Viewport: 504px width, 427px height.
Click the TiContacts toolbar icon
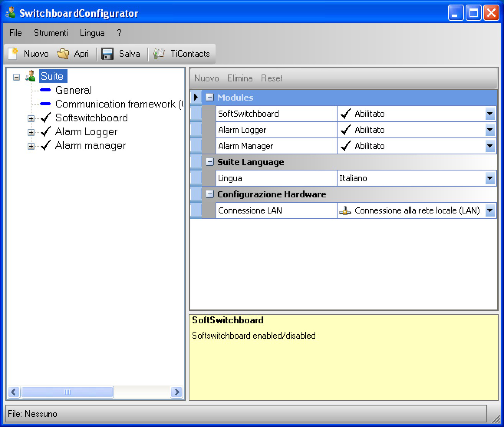point(159,54)
